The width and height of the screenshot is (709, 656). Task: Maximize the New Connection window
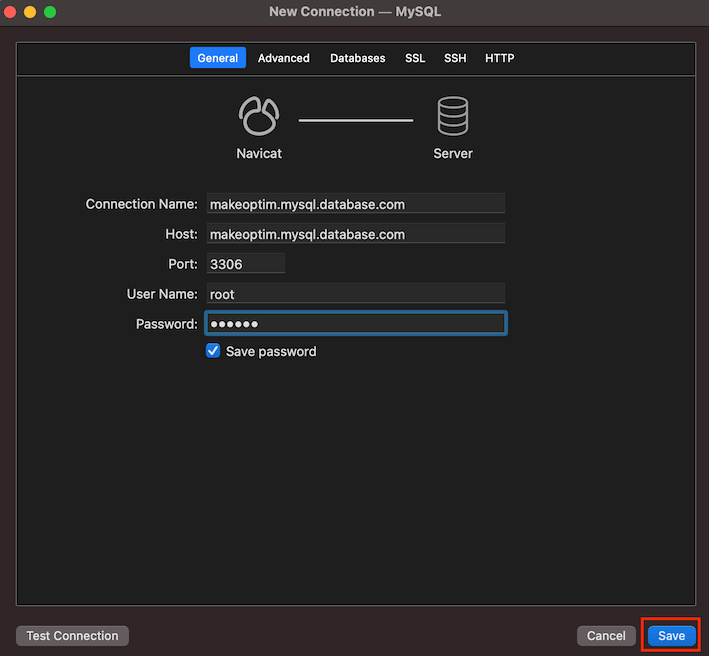point(50,12)
